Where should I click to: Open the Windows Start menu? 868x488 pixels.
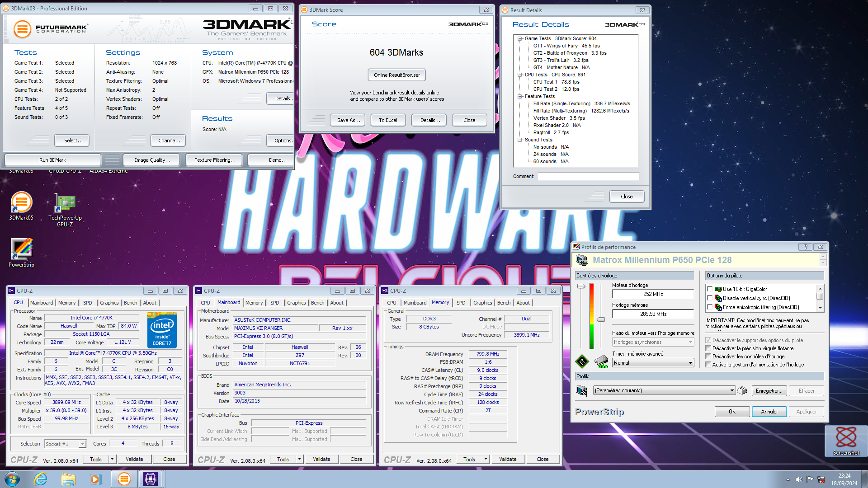point(12,479)
